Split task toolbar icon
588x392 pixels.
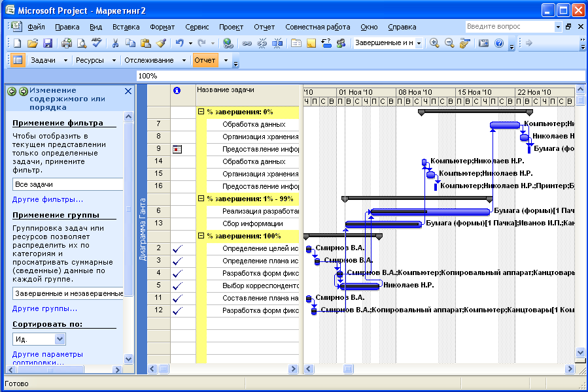click(x=277, y=43)
